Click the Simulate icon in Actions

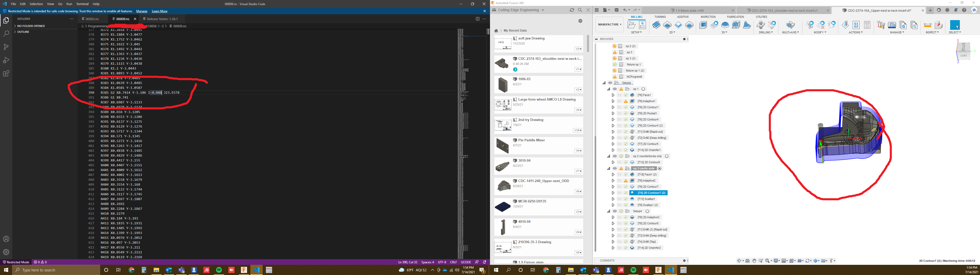[x=845, y=25]
